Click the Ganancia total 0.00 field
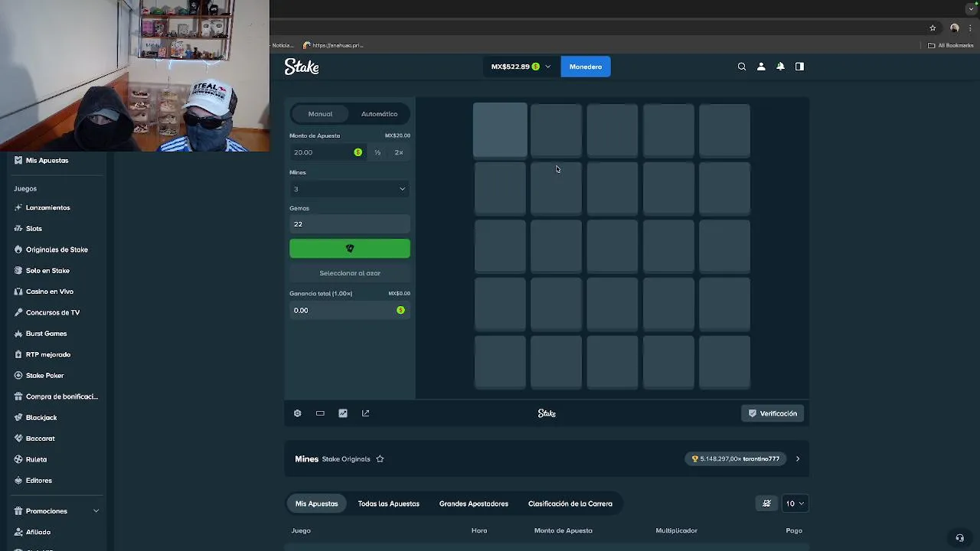 [x=350, y=310]
